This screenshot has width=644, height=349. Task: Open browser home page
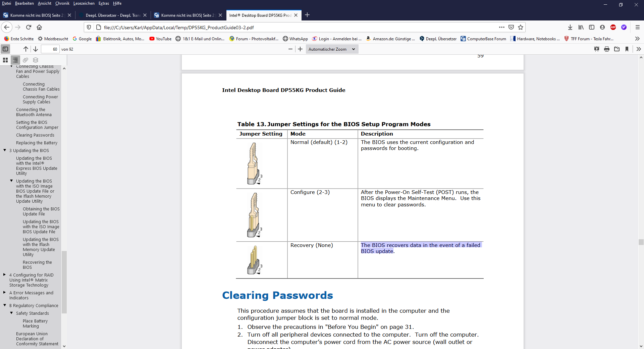pyautogui.click(x=39, y=27)
